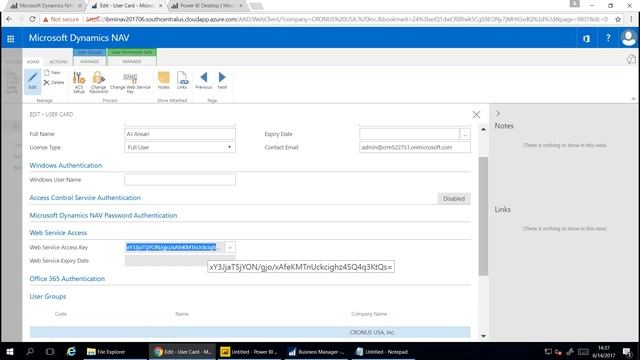This screenshot has width=640, height=360.
Task: Collapse the ribbon with the caret
Action: pos(633,99)
